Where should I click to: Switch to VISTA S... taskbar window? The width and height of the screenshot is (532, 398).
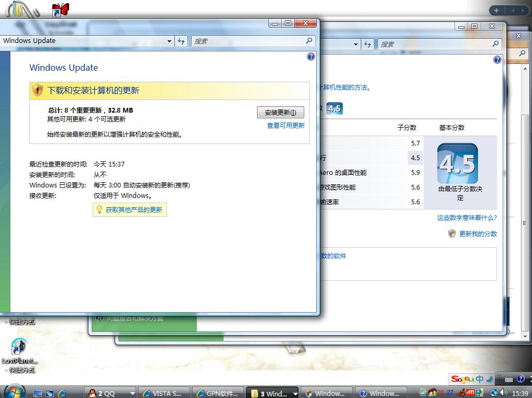[x=164, y=393]
